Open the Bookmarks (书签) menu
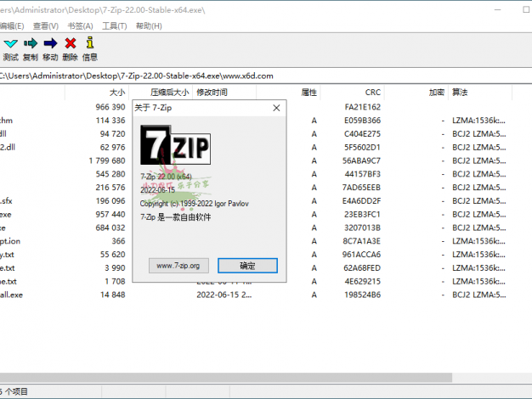This screenshot has height=399, width=532. [81, 26]
